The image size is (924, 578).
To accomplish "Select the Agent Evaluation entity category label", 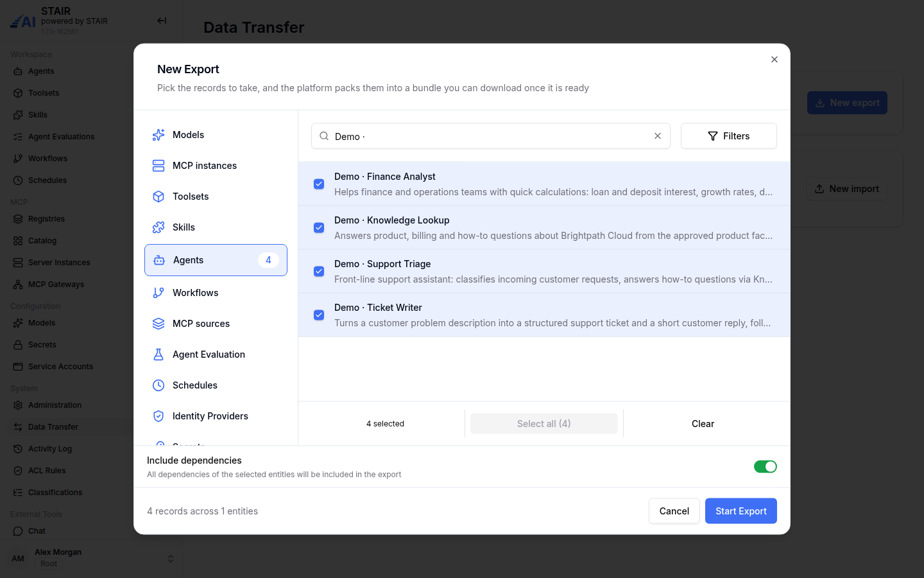I will click(209, 355).
